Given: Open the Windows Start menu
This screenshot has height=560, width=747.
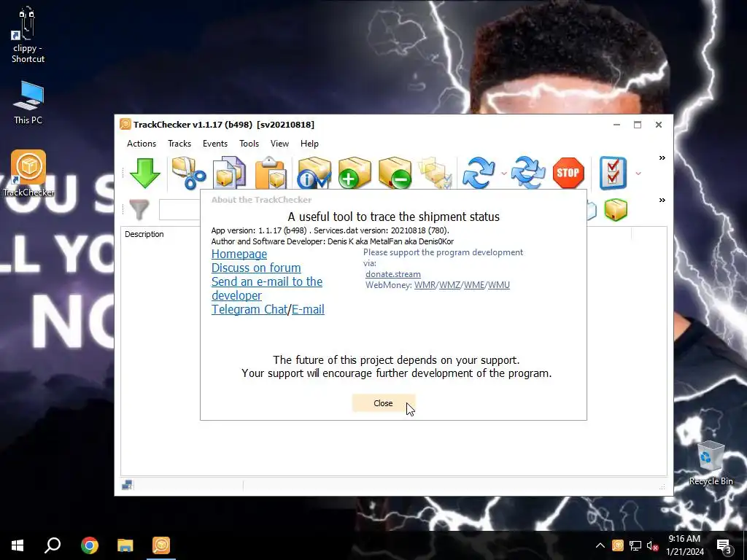Looking at the screenshot, I should click(x=18, y=545).
